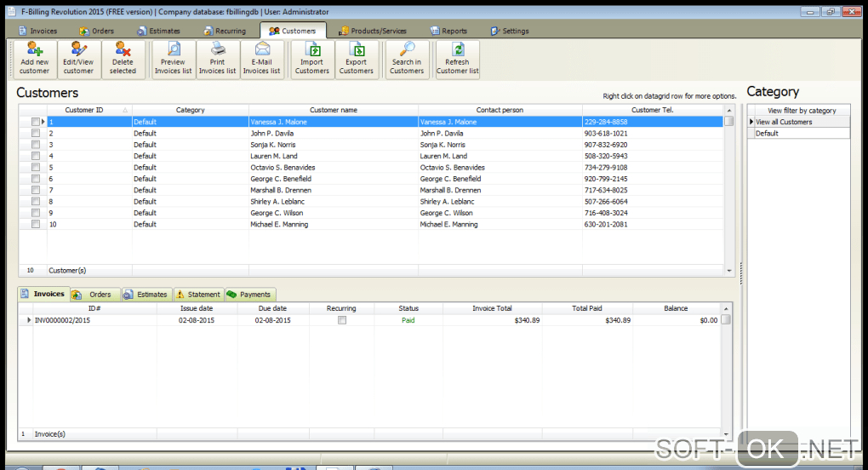This screenshot has height=470, width=868.
Task: Tick checkbox for Sonja K. Norris row
Action: 36,145
